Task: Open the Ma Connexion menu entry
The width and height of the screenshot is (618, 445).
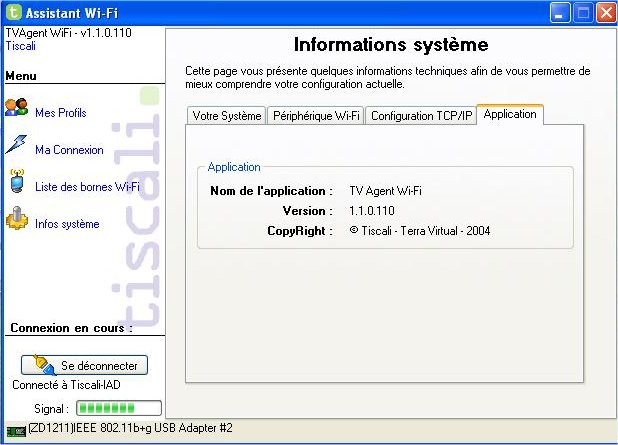Action: pos(69,150)
